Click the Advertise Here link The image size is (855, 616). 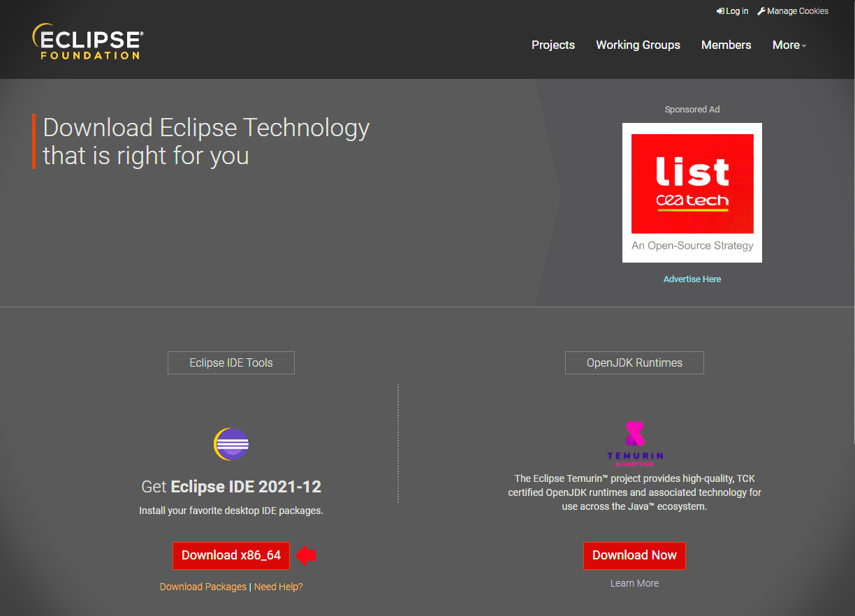coord(692,279)
